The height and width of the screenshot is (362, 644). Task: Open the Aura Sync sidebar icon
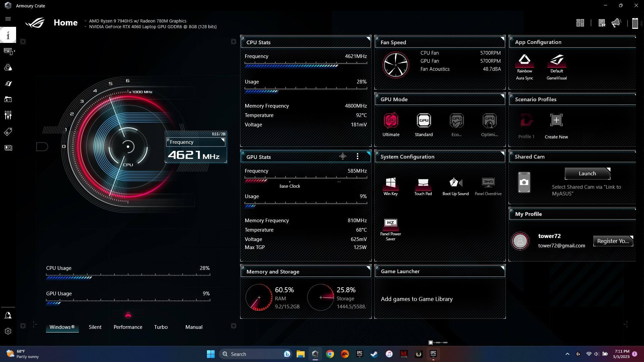click(x=8, y=68)
